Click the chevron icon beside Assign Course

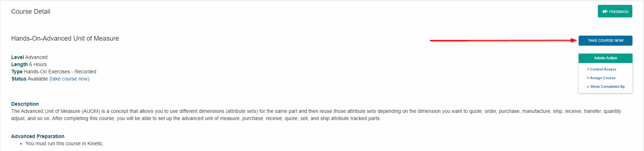click(588, 78)
